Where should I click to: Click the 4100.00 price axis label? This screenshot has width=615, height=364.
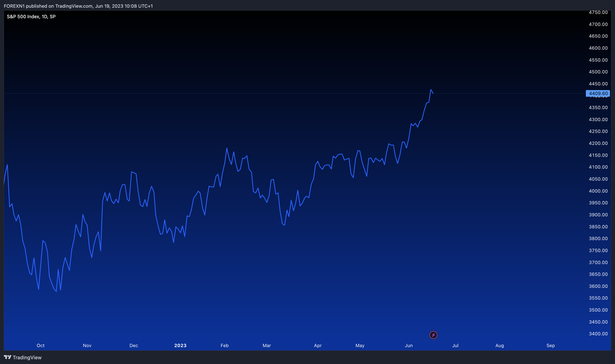(598, 167)
